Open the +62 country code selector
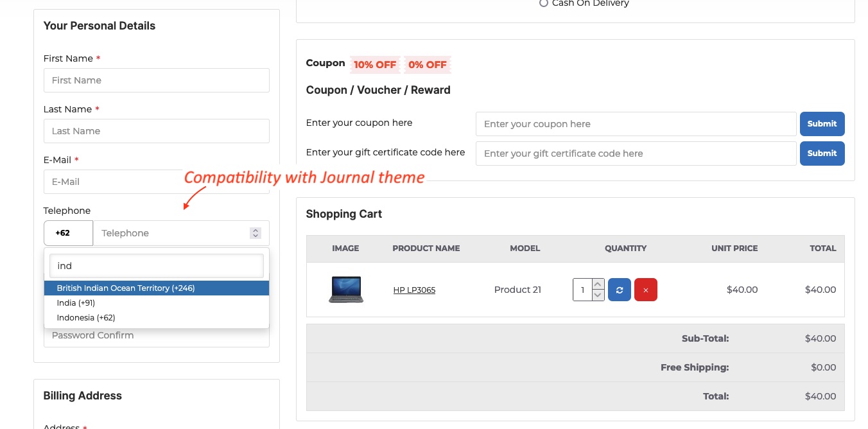Image resolution: width=868 pixels, height=429 pixels. (68, 232)
